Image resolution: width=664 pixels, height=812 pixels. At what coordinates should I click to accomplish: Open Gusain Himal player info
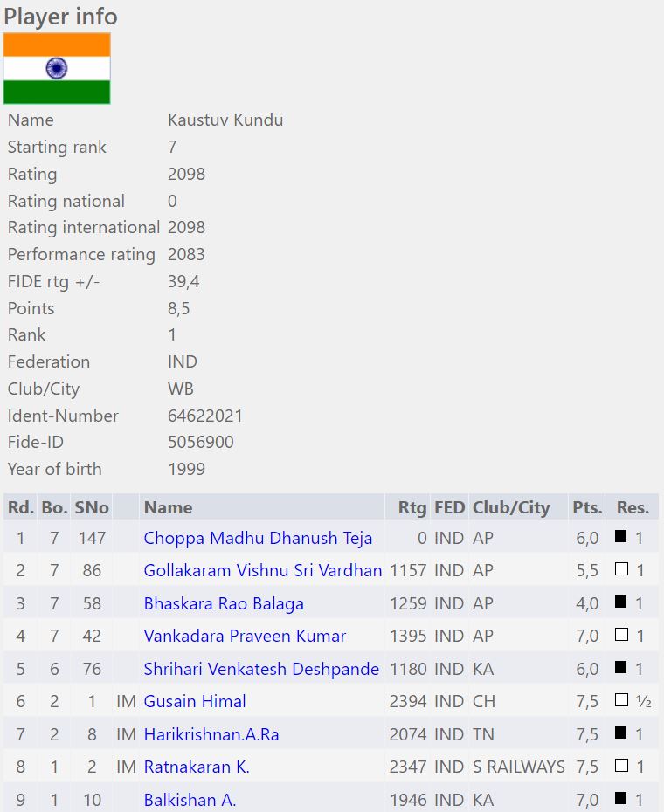pos(195,701)
